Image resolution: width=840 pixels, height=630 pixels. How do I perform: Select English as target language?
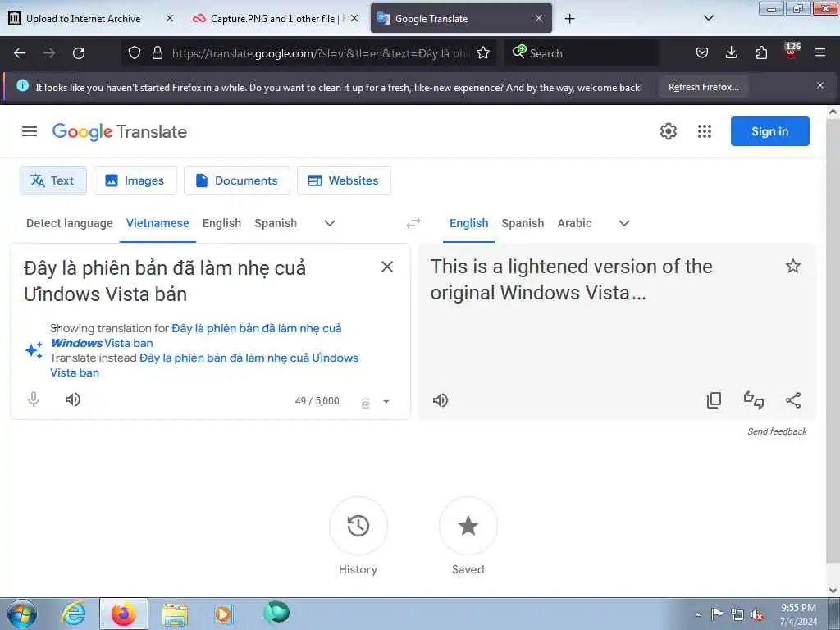[468, 223]
